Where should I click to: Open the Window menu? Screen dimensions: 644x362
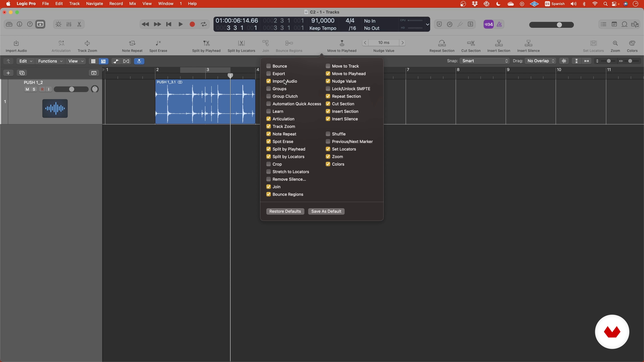coord(166,4)
